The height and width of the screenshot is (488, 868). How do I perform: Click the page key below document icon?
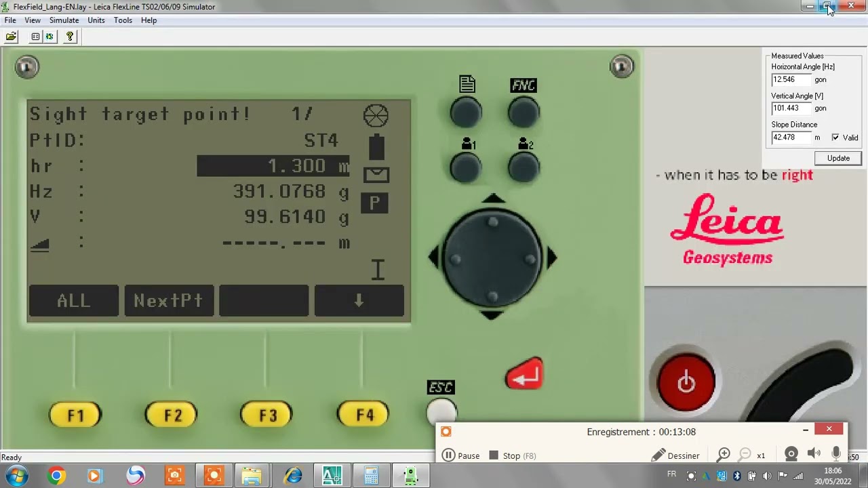466,113
